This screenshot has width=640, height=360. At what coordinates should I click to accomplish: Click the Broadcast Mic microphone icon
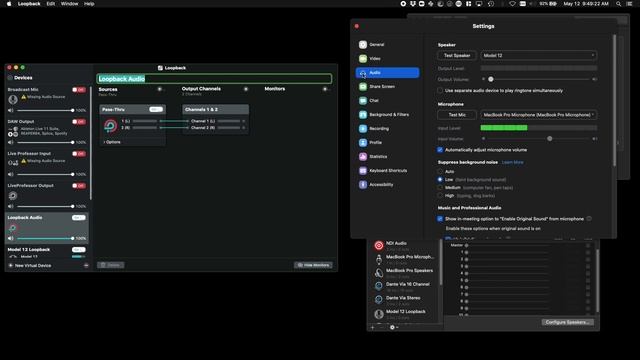click(x=13, y=99)
